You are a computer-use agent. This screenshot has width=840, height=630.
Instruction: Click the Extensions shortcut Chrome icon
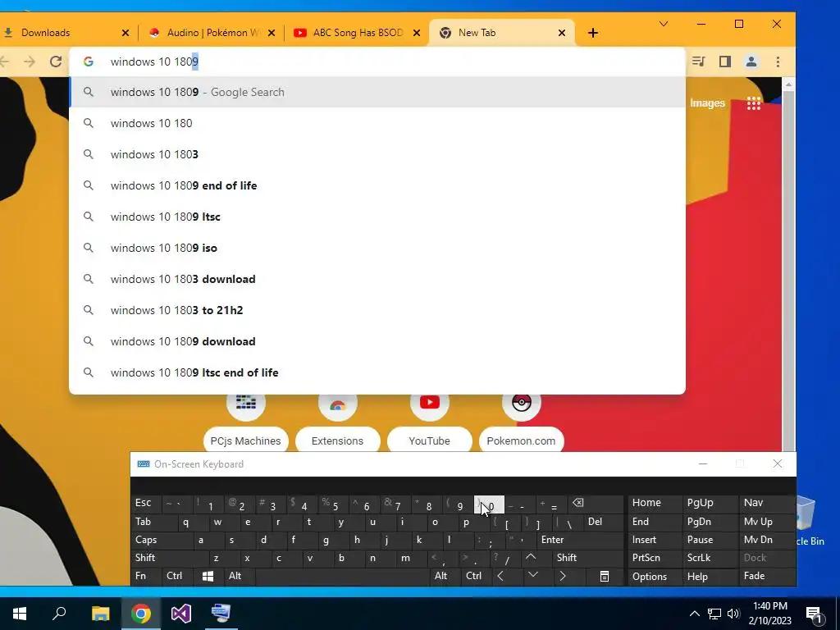(337, 404)
